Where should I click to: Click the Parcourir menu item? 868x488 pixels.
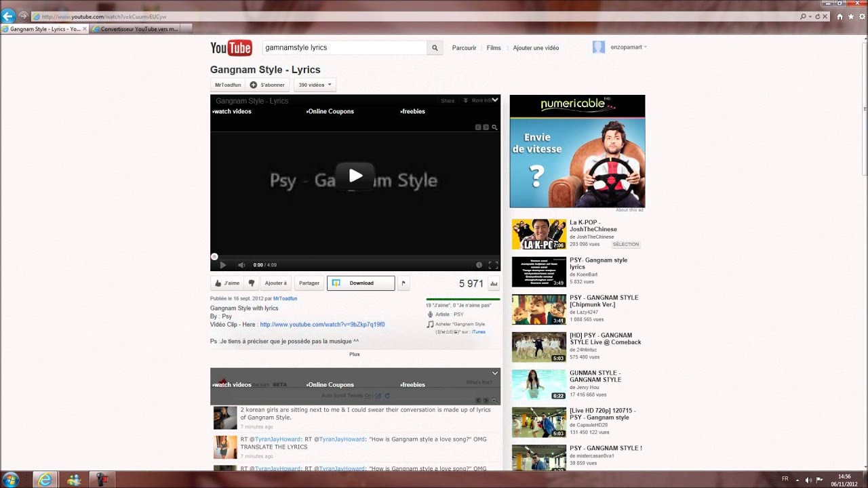coord(464,48)
